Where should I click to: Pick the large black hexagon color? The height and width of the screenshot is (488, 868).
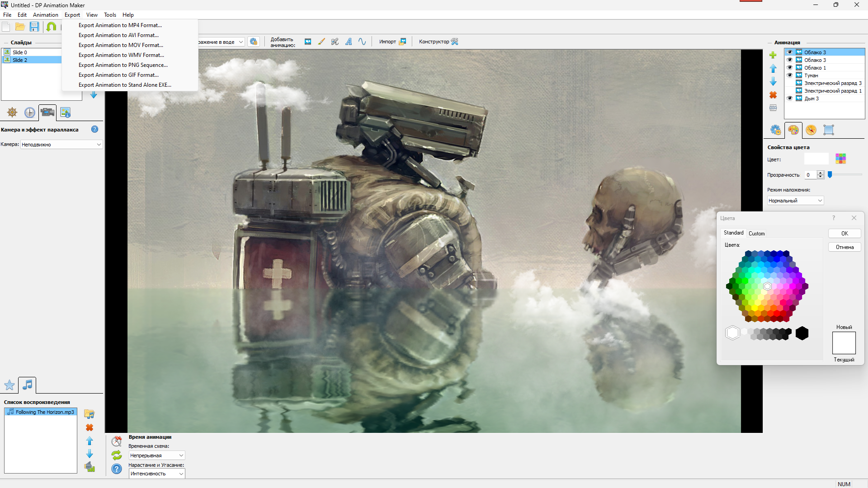(x=802, y=333)
